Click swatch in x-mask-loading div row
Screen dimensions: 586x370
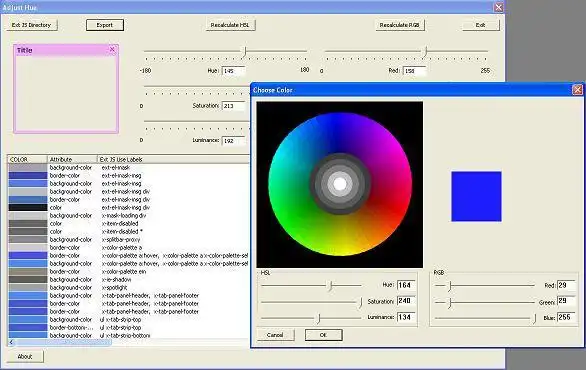(28, 216)
